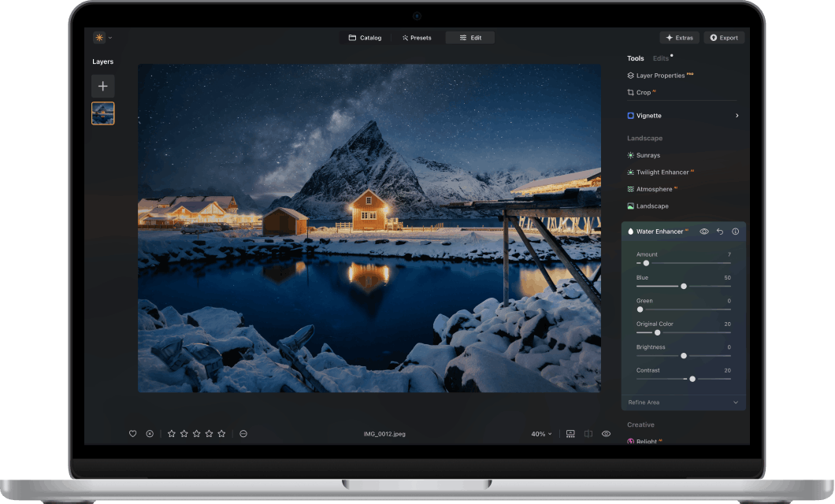Open the Relight tool
The image size is (835, 504).
(646, 441)
